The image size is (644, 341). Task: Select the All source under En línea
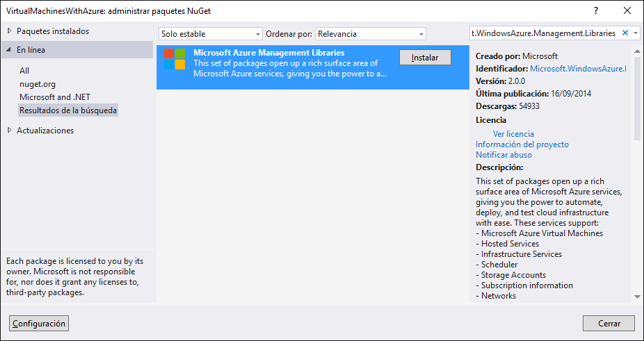(24, 71)
